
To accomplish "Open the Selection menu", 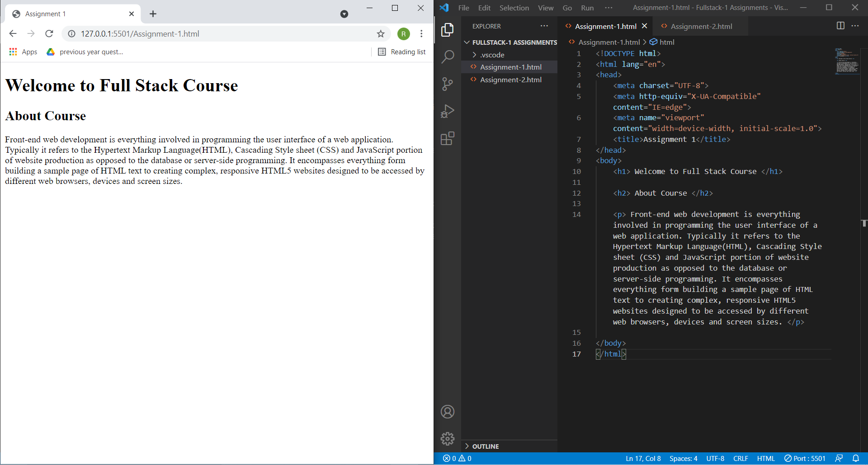I will [514, 8].
